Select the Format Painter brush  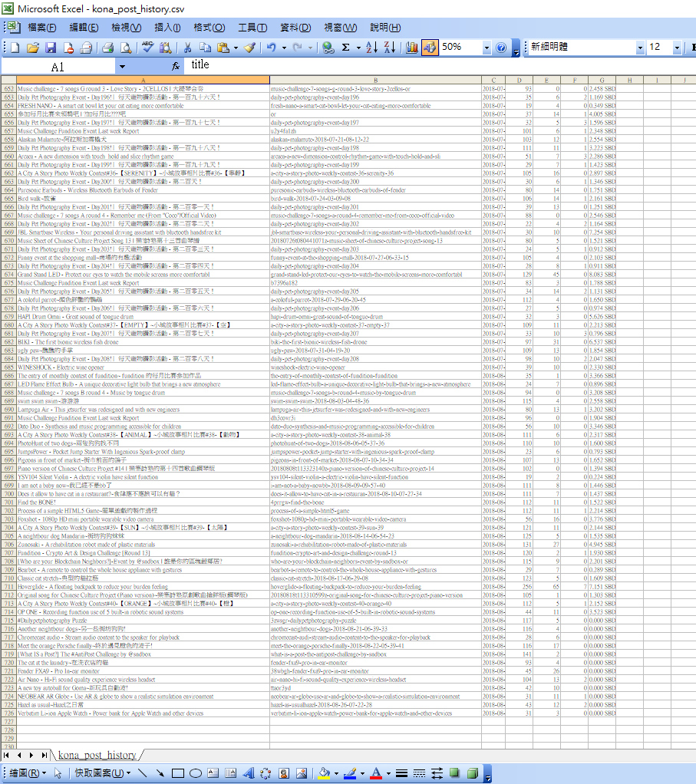(x=250, y=48)
